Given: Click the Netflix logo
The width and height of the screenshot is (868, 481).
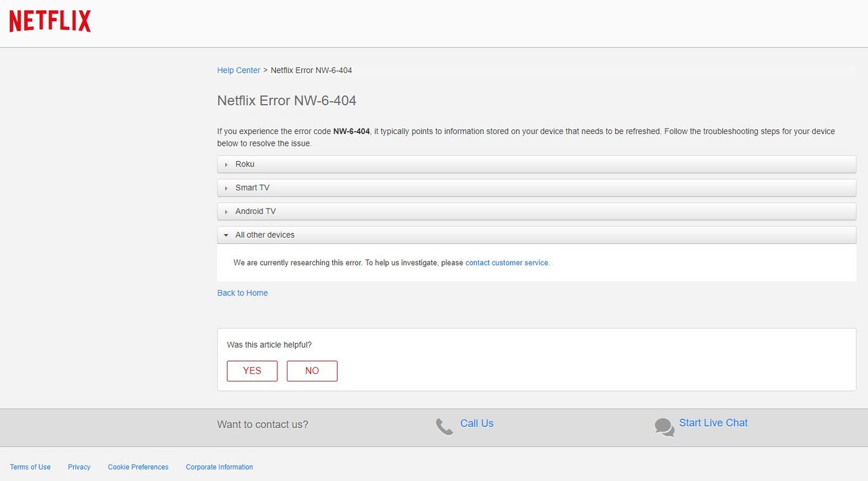Looking at the screenshot, I should click(x=50, y=21).
